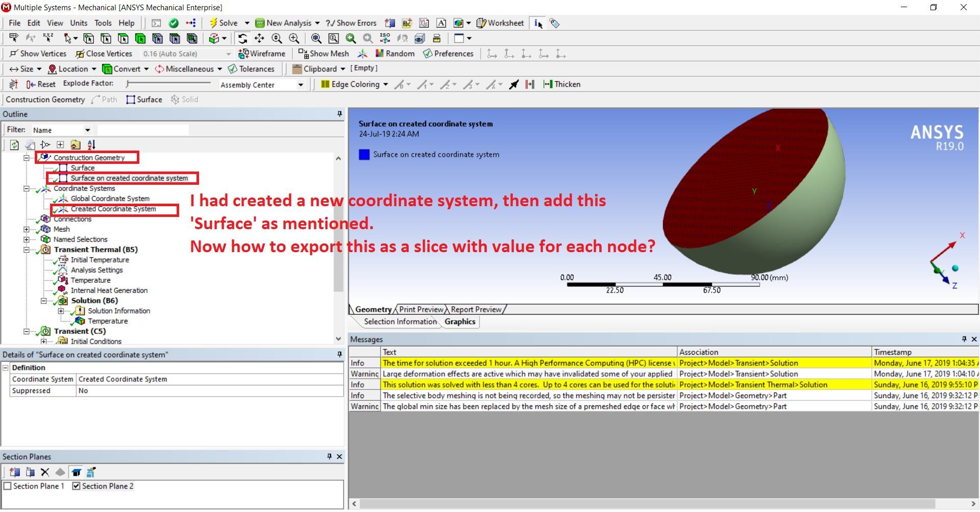Click the Tags icon in toolbar
Screen dimensions: 980x512
coord(555,23)
